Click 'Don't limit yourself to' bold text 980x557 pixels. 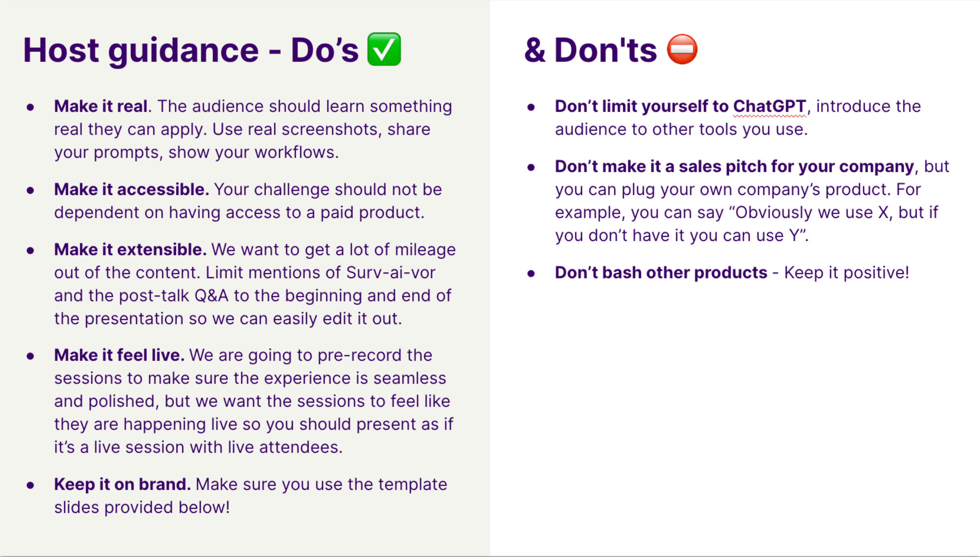pyautogui.click(x=642, y=106)
